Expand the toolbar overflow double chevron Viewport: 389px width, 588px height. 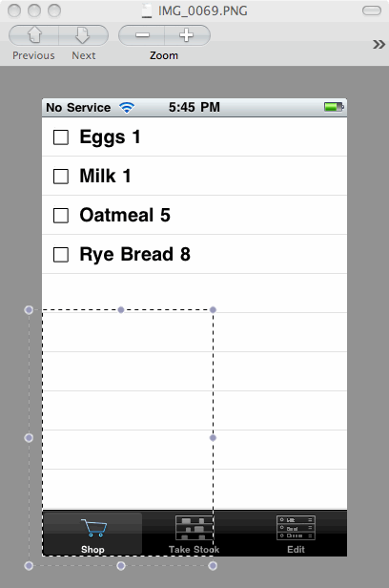[379, 45]
